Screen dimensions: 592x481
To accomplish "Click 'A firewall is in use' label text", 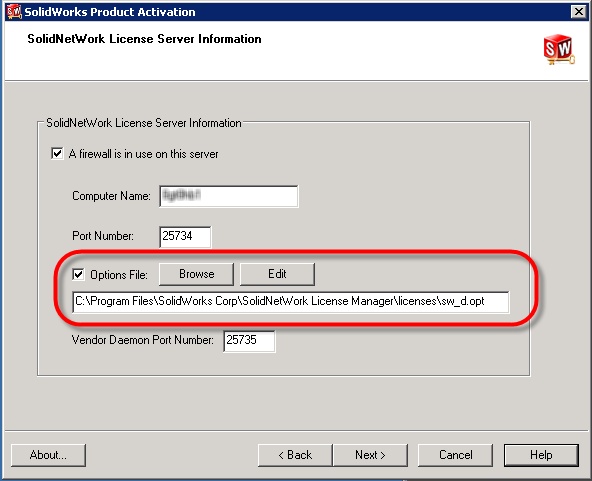I will [x=143, y=154].
